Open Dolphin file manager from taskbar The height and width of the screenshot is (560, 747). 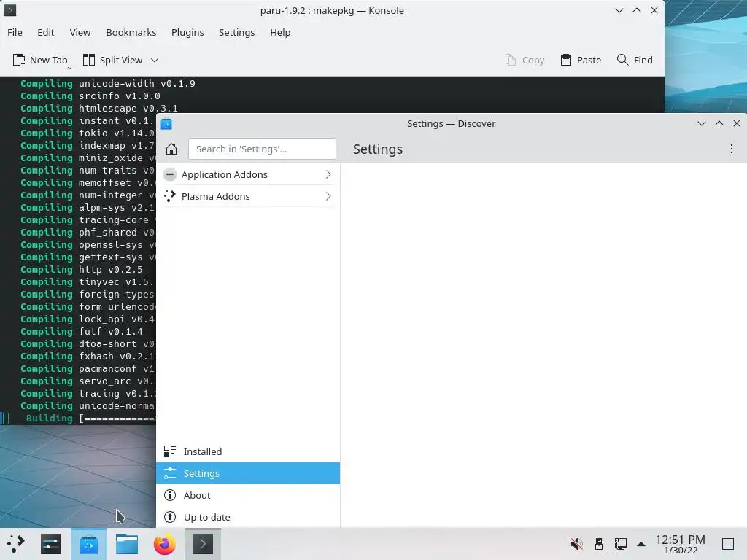coord(127,544)
